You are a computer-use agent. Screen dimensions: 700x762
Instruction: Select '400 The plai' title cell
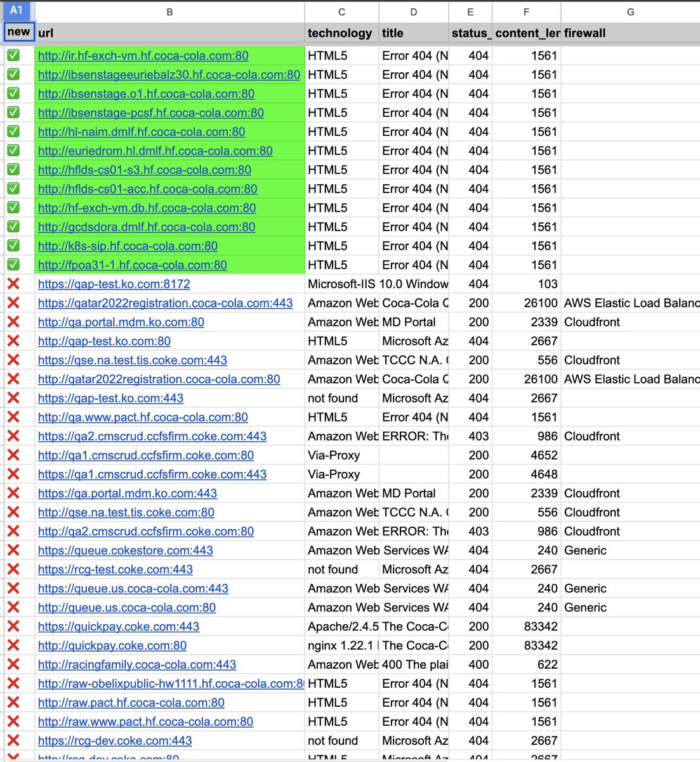(414, 665)
